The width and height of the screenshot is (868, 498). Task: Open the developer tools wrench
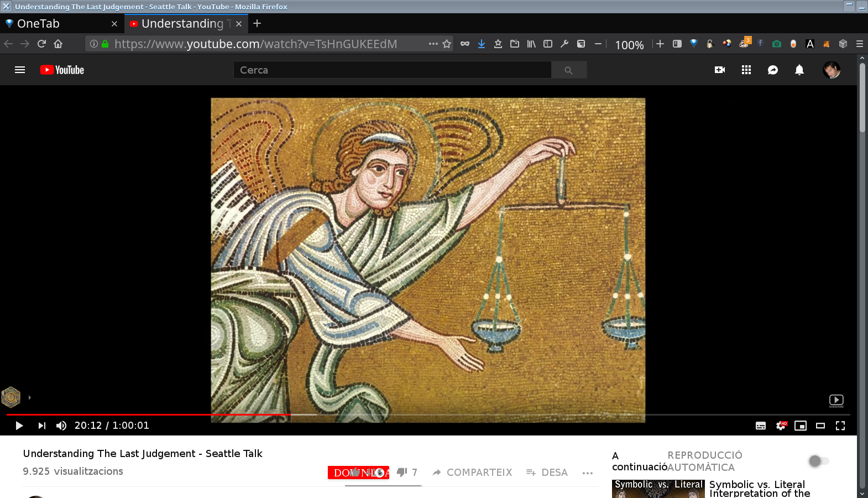(x=564, y=44)
